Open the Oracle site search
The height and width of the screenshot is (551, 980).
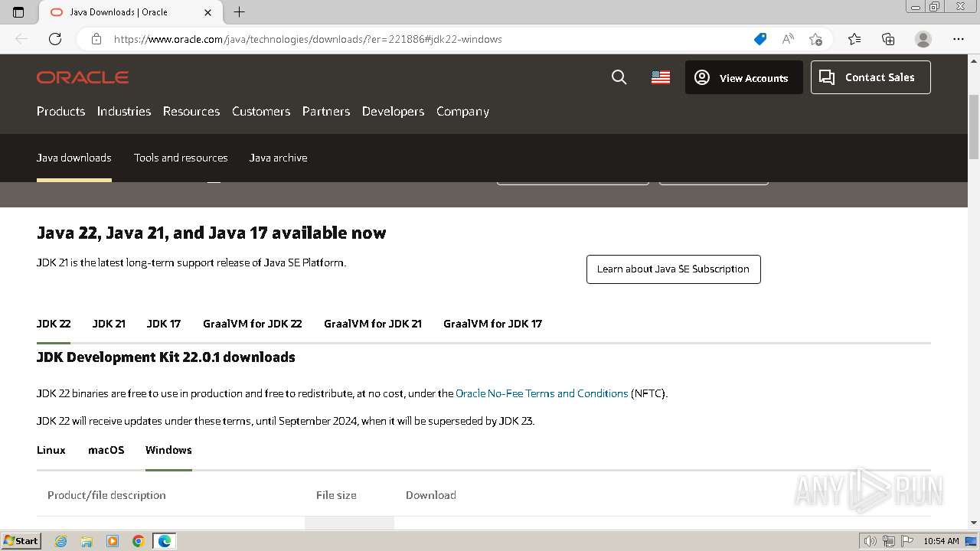point(619,77)
